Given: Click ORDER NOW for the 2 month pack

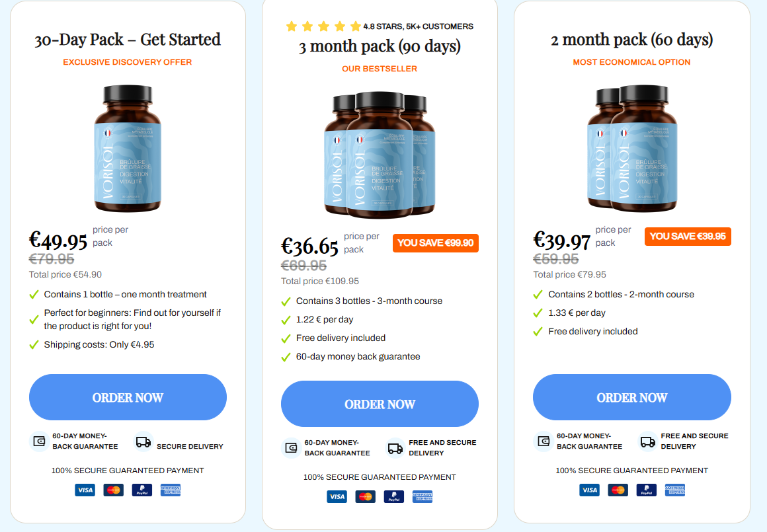Looking at the screenshot, I should pyautogui.click(x=632, y=397).
